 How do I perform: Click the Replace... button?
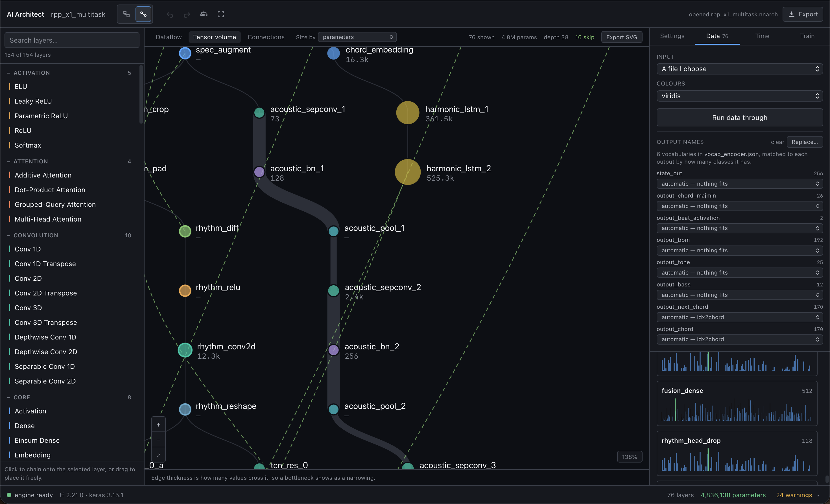coord(805,142)
